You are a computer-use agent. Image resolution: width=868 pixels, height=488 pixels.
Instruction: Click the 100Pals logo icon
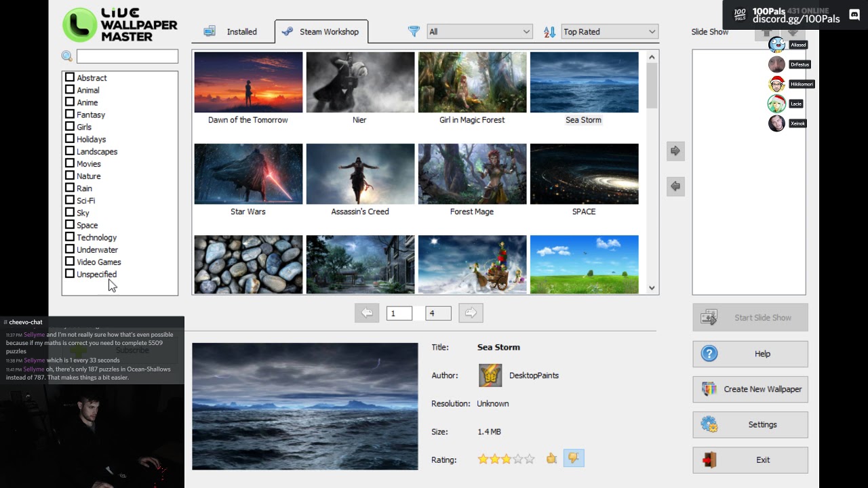pos(740,14)
